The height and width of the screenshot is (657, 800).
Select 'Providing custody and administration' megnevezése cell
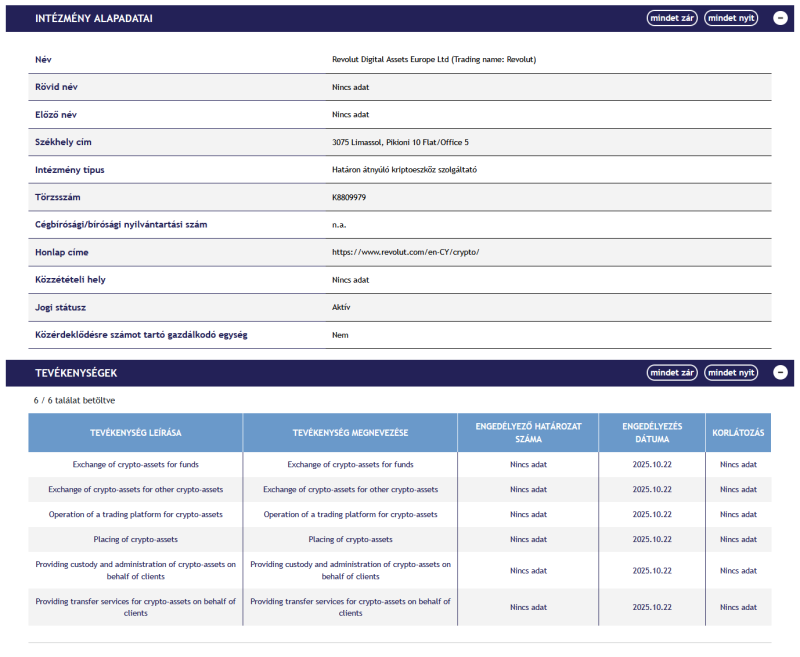[351, 570]
